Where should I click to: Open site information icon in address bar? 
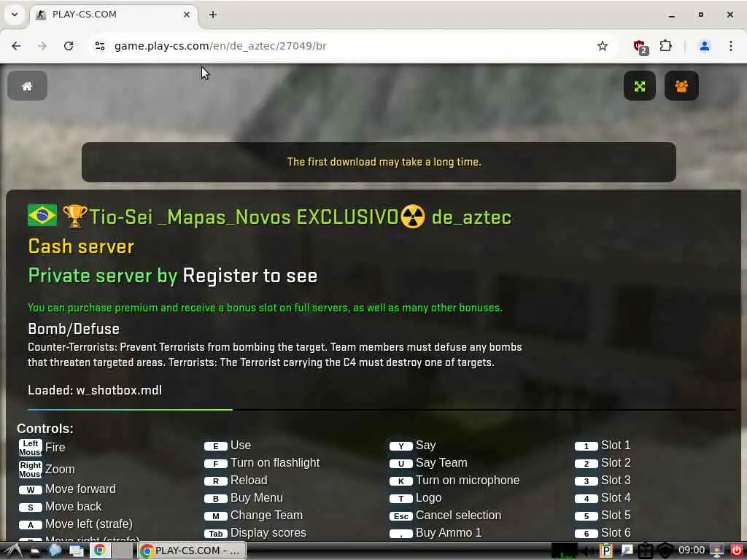pos(99,46)
